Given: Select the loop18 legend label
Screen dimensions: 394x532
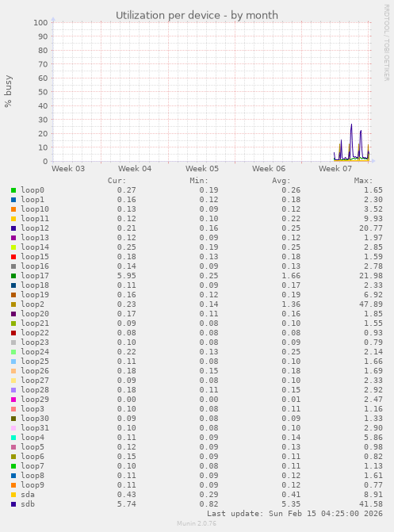Looking at the screenshot, I should 35,285.
